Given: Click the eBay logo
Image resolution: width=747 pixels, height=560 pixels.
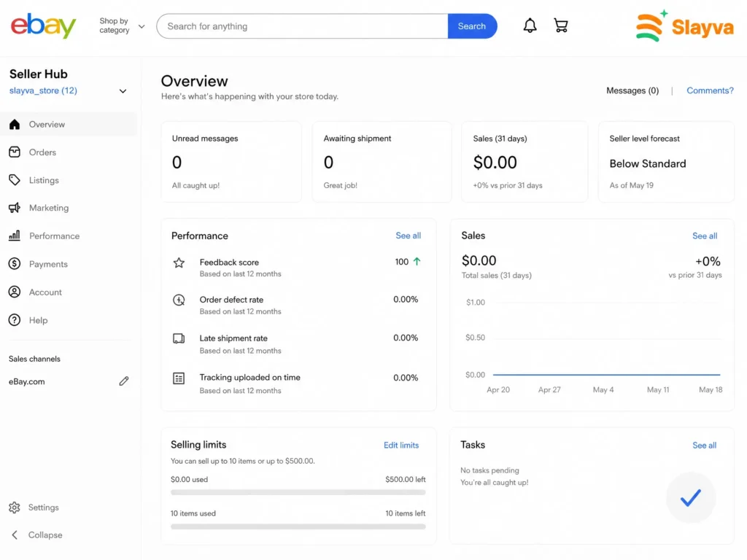Looking at the screenshot, I should [x=43, y=26].
